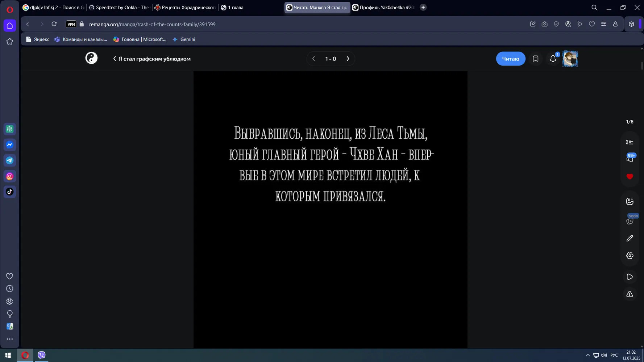Open history clock in Opera sidebar
Viewport: 644px width, 362px height.
point(10,289)
